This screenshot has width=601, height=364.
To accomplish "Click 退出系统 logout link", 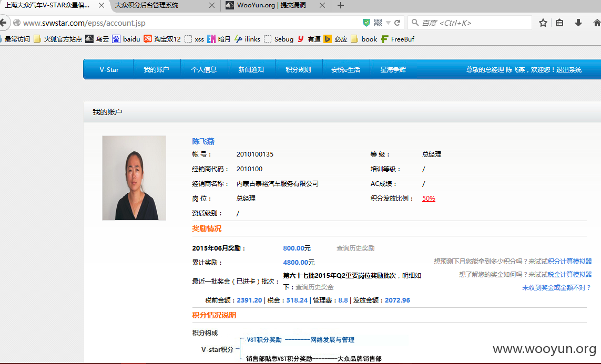I will (569, 70).
